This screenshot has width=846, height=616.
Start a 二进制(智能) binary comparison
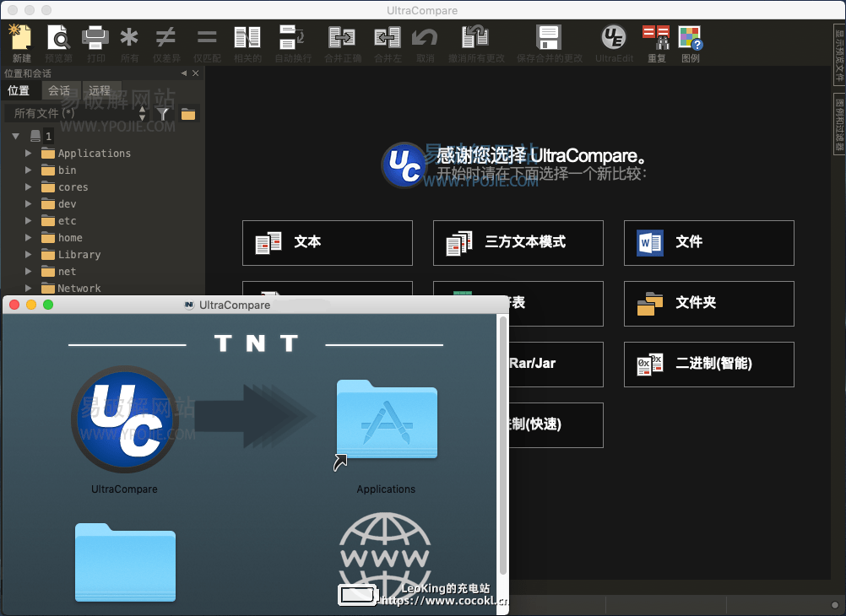(x=709, y=364)
